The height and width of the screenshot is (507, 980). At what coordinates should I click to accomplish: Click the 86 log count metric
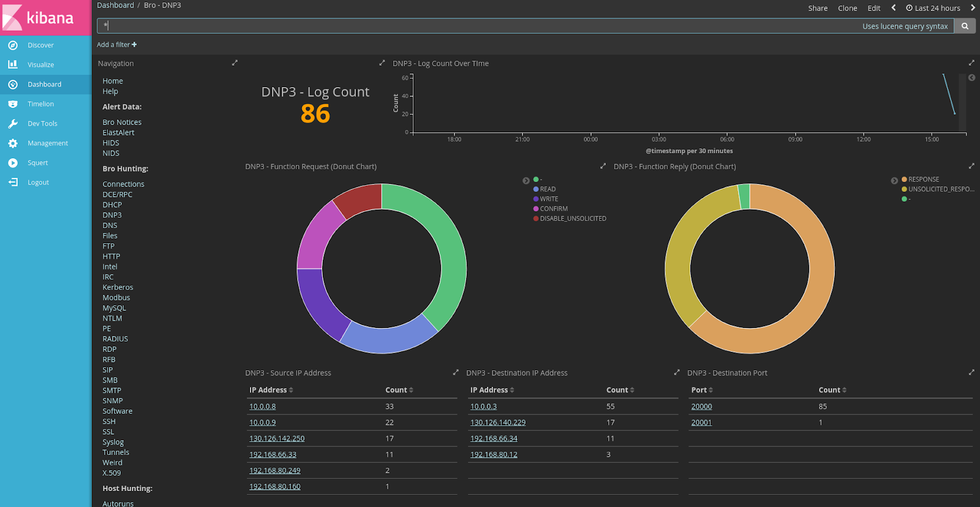[x=315, y=114]
